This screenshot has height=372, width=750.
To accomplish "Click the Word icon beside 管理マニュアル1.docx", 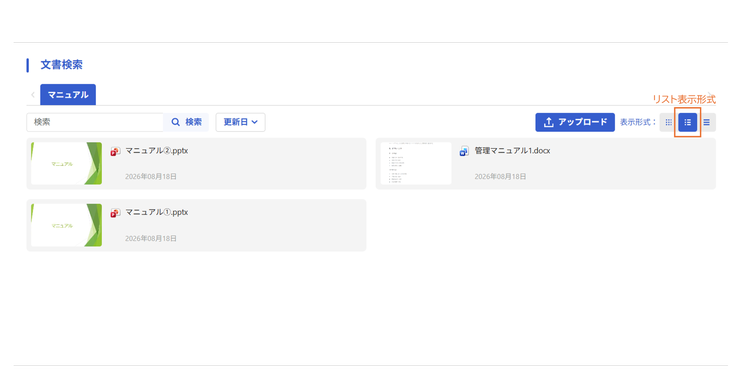I will pos(464,151).
